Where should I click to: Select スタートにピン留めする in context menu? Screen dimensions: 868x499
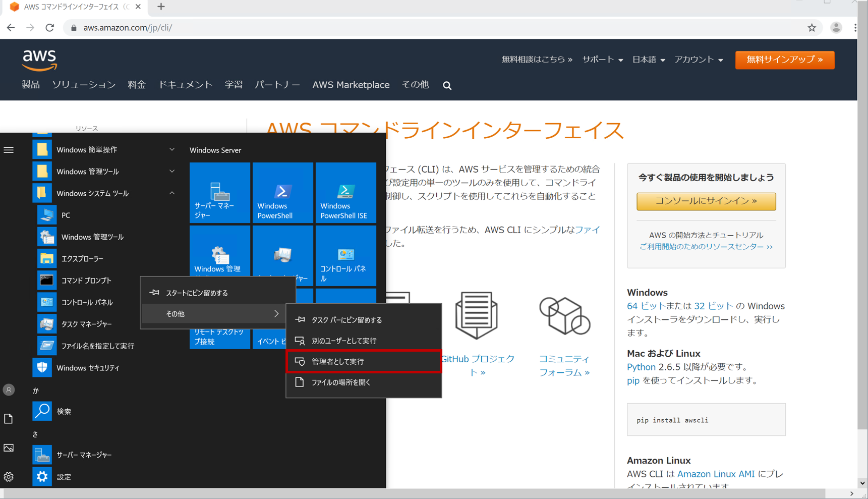(x=218, y=293)
